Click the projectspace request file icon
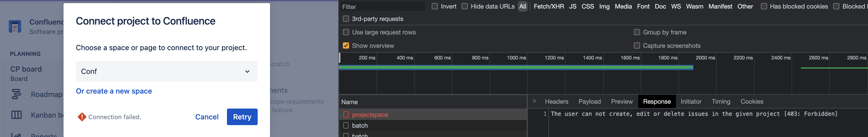This screenshot has height=137, width=868. click(346, 115)
